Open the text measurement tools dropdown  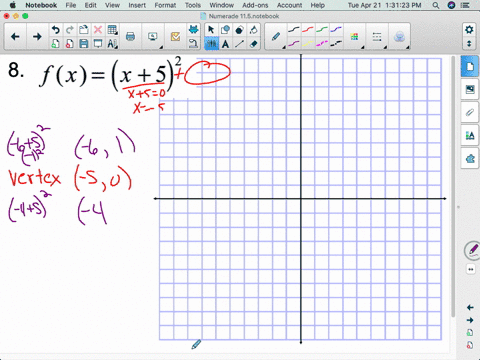pyautogui.click(x=112, y=44)
